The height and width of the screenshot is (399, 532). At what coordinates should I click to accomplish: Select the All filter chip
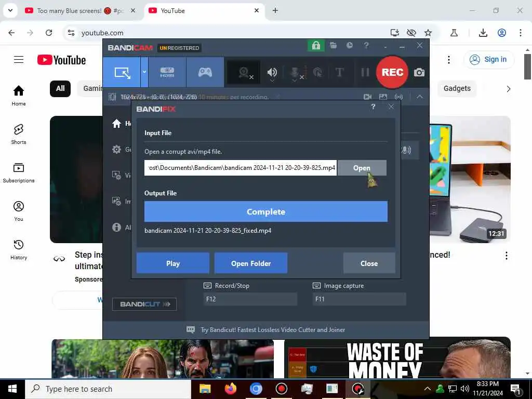(x=60, y=88)
